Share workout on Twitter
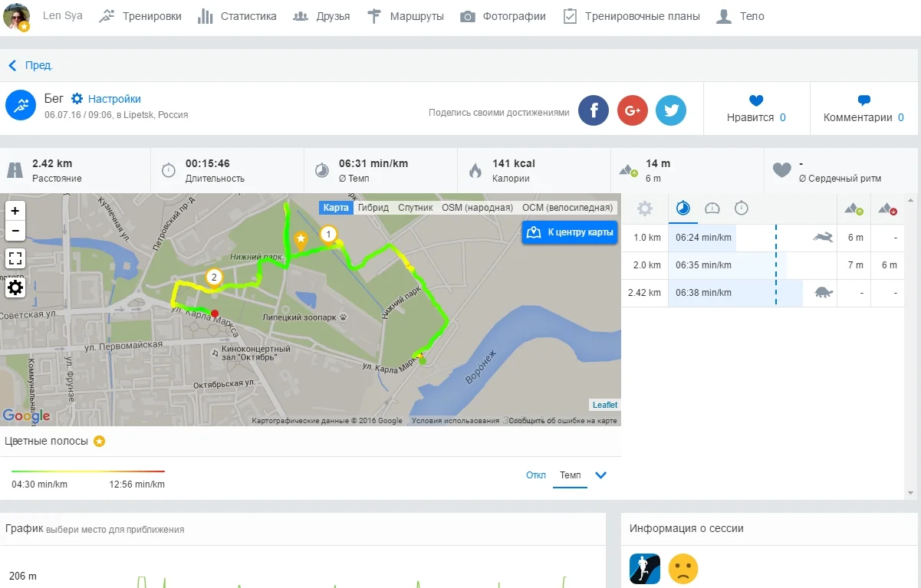Image resolution: width=921 pixels, height=588 pixels. [671, 110]
